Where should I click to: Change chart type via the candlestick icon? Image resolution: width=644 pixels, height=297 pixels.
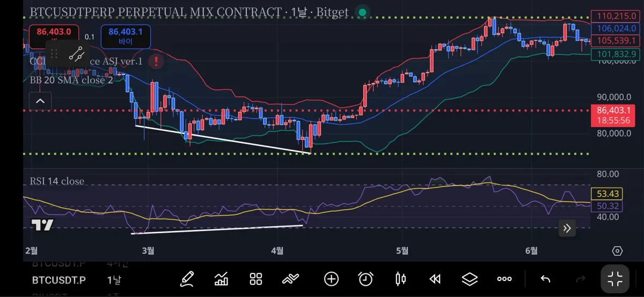point(400,279)
